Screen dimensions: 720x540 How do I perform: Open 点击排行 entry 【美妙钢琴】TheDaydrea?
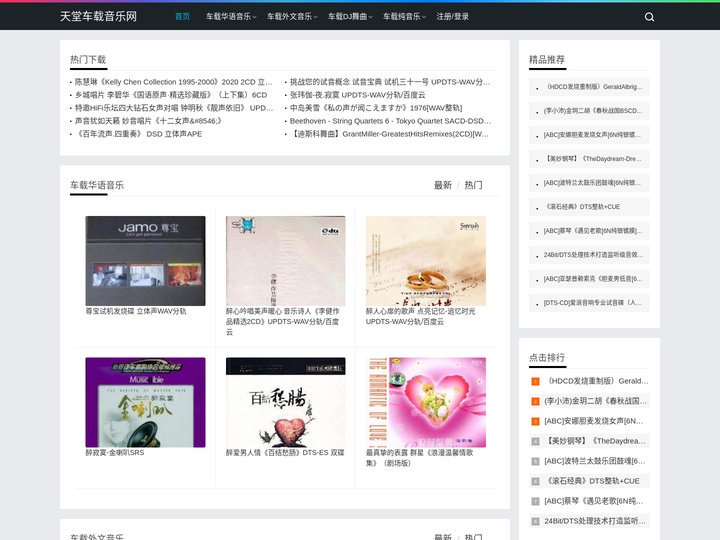595,441
